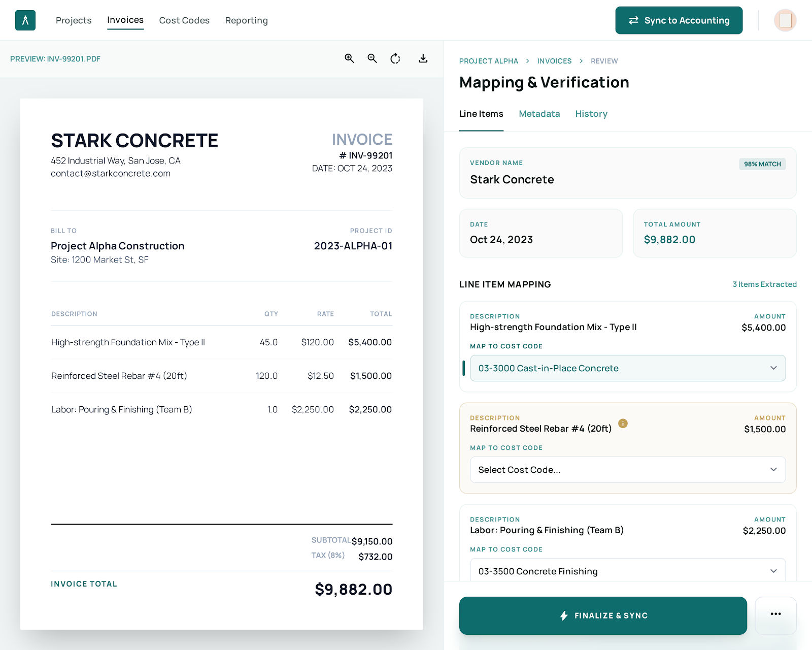This screenshot has height=650, width=812.
Task: Open the Reporting section
Action: 246,20
